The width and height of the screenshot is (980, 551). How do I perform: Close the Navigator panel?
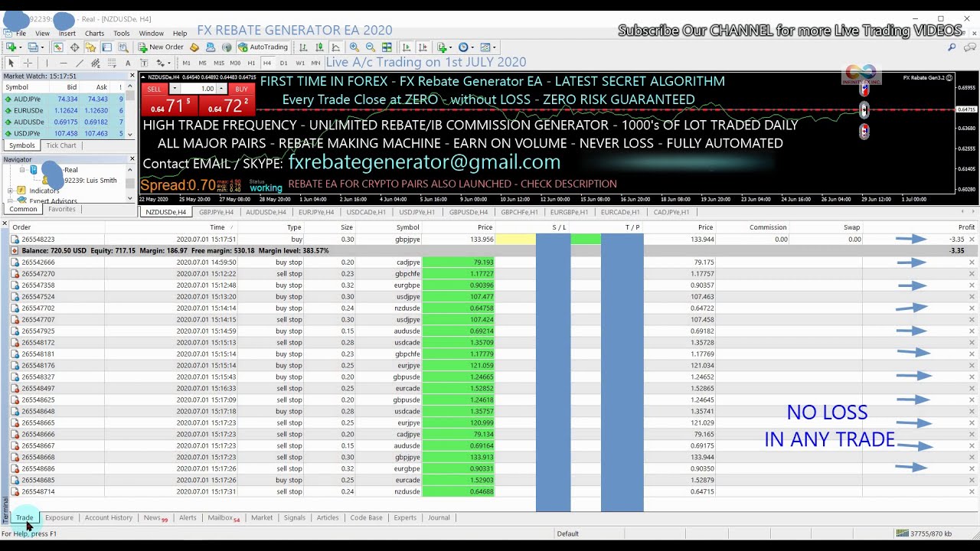tap(132, 159)
